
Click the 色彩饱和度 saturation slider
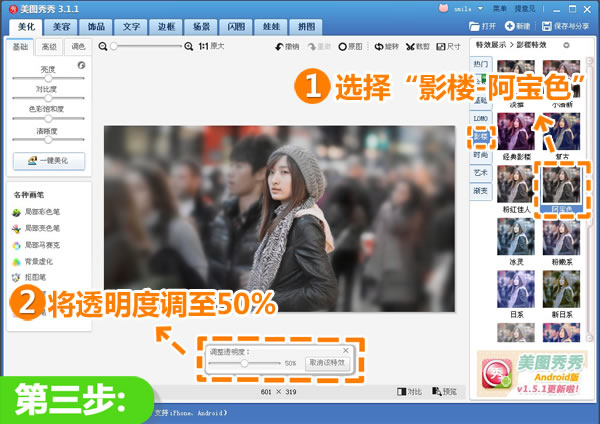[x=48, y=118]
